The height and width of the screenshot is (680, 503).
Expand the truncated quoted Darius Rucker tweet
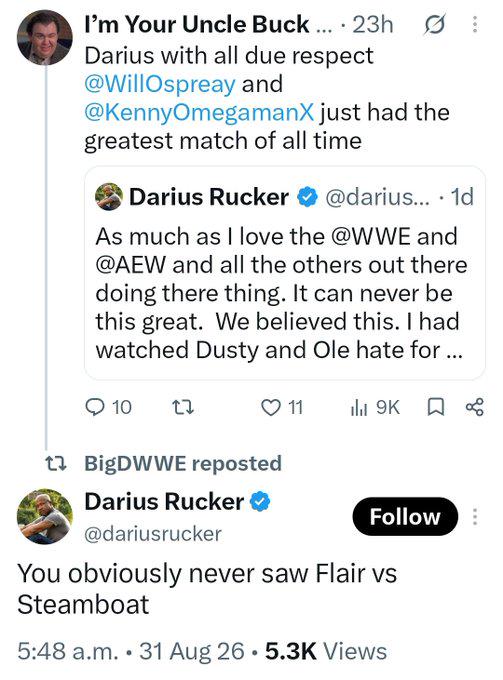click(x=284, y=273)
